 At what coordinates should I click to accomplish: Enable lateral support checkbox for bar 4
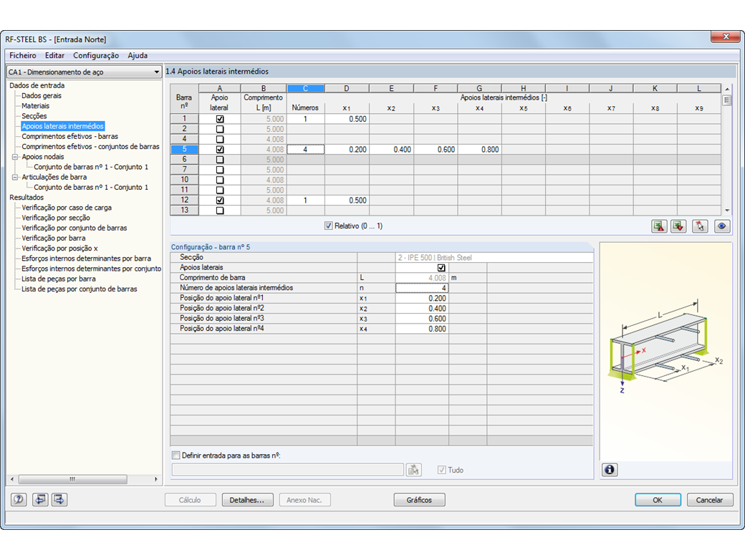pos(219,140)
